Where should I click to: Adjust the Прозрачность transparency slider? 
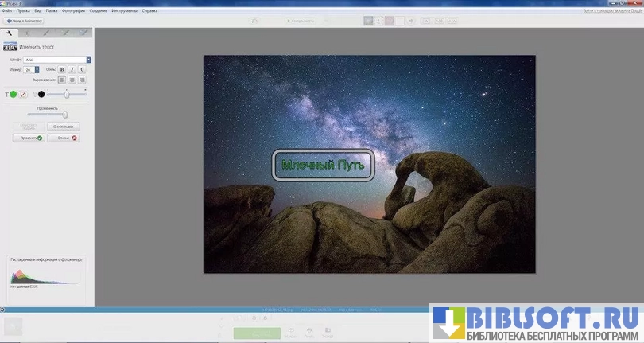pyautogui.click(x=64, y=114)
